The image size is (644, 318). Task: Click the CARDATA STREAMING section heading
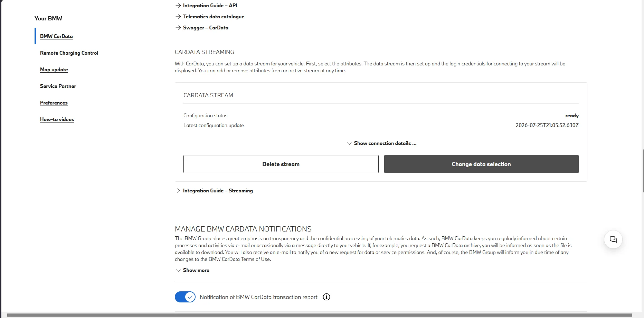[205, 52]
